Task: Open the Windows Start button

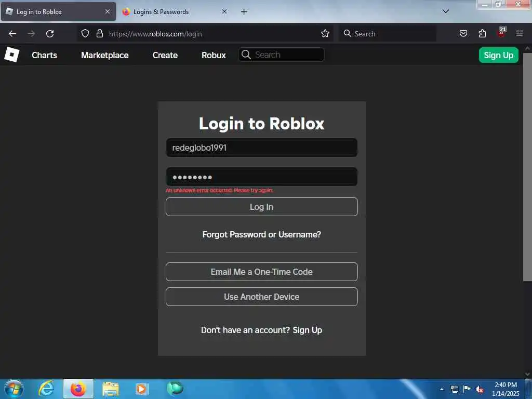Action: coord(14,389)
